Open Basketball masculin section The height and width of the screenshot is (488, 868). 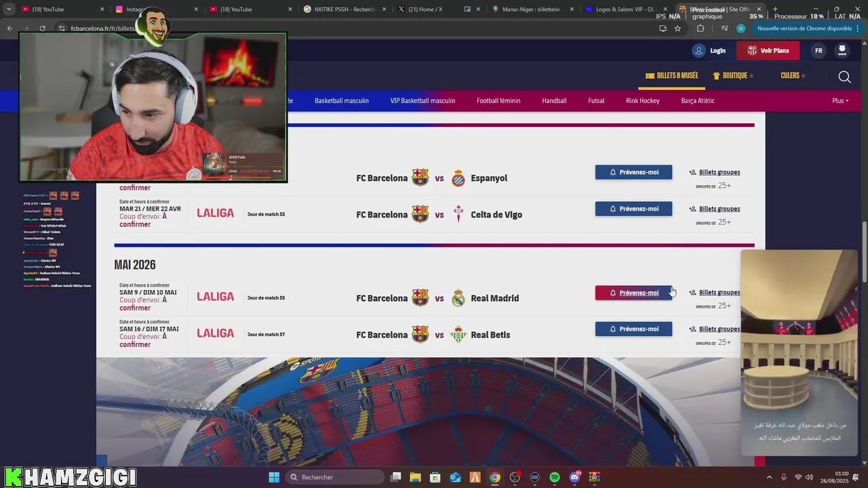coord(342,100)
